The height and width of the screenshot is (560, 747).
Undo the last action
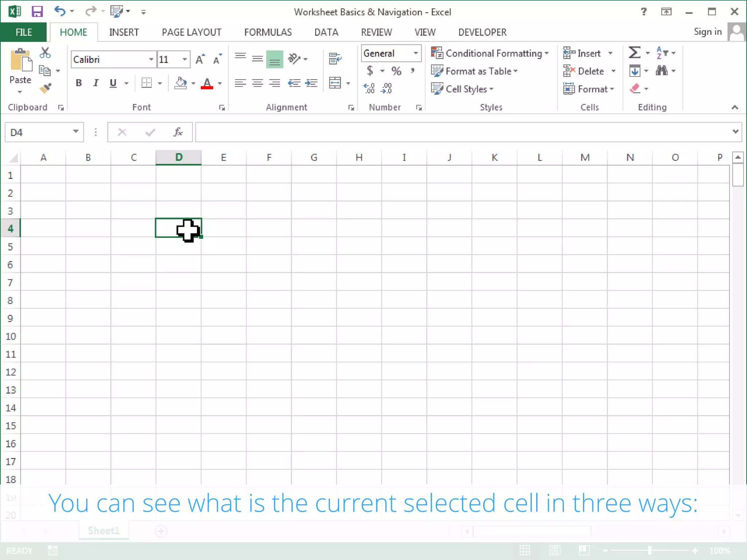pos(60,12)
